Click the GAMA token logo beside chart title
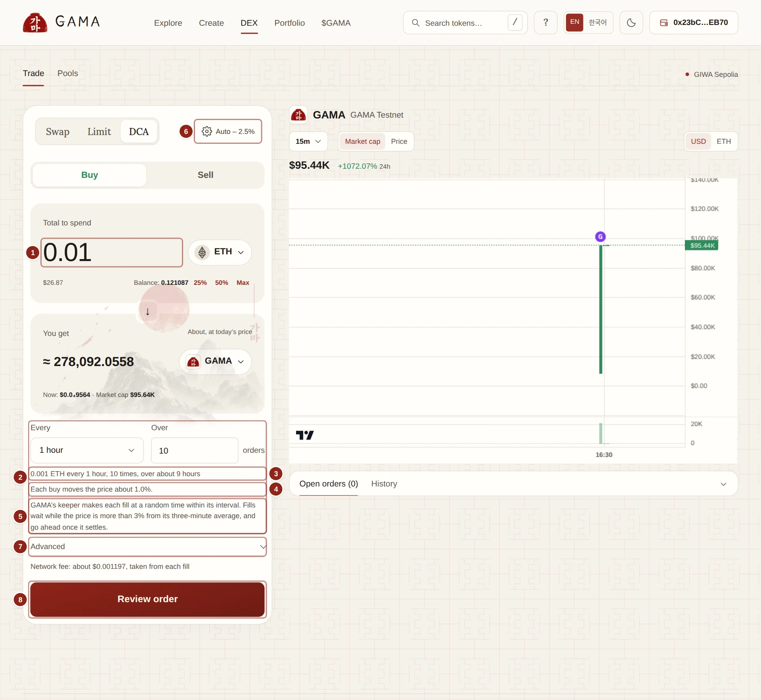Viewport: 761px width, 700px height. click(298, 115)
